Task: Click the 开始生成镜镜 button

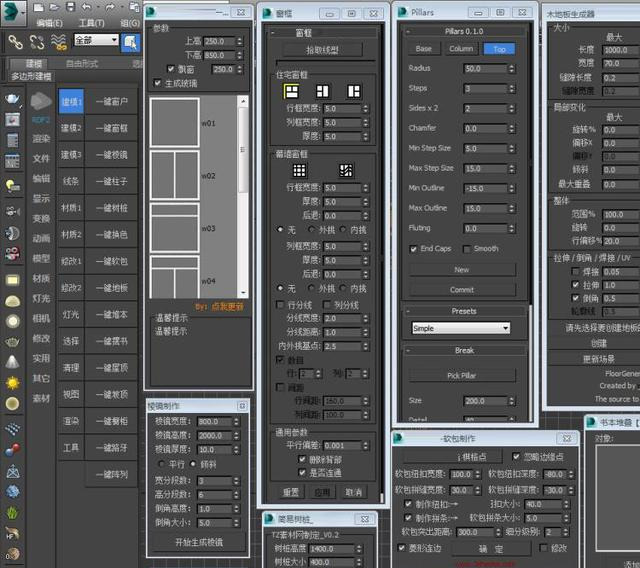Action: point(199,542)
